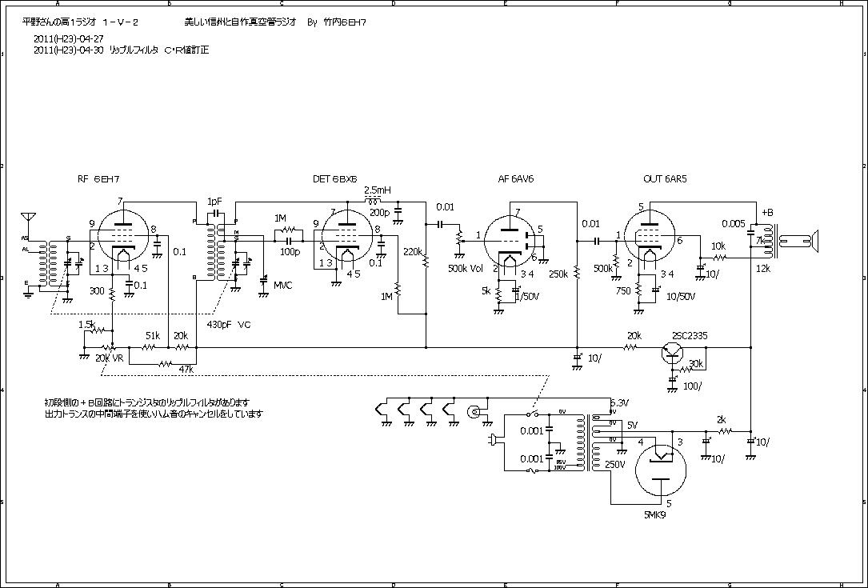
Task: Select the pilot lamp symbol
Action: 474,411
